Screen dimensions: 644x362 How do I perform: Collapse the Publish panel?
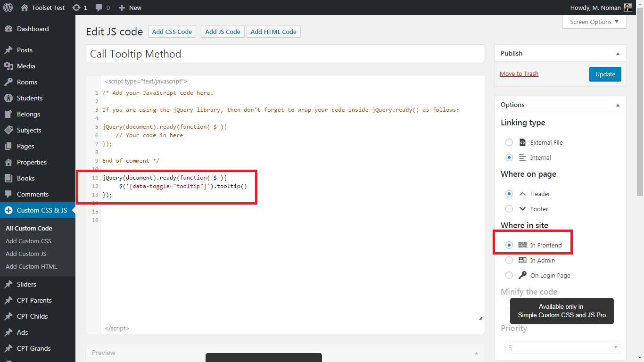click(618, 54)
